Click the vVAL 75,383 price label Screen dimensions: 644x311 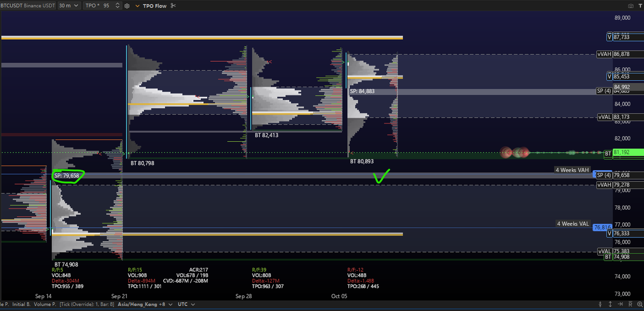click(x=620, y=251)
